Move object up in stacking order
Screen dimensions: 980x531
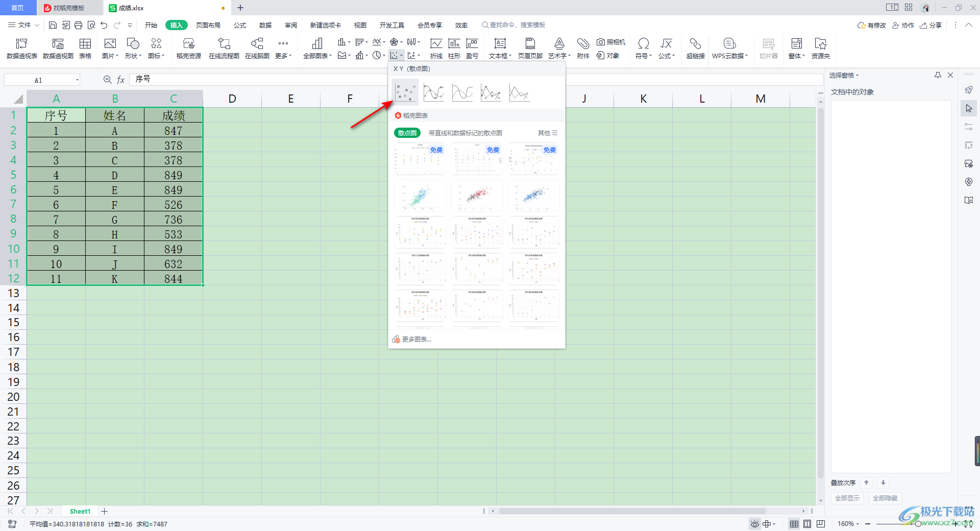pos(866,482)
